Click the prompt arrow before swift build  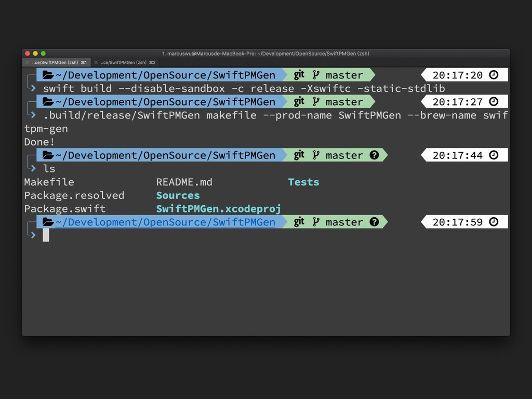point(33,88)
